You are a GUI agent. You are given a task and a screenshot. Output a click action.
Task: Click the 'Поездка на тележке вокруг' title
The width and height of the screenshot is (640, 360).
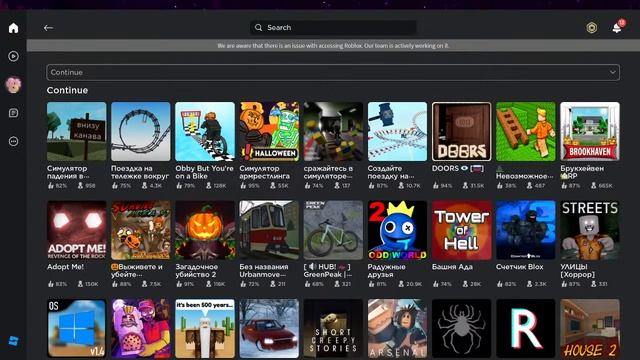click(140, 172)
